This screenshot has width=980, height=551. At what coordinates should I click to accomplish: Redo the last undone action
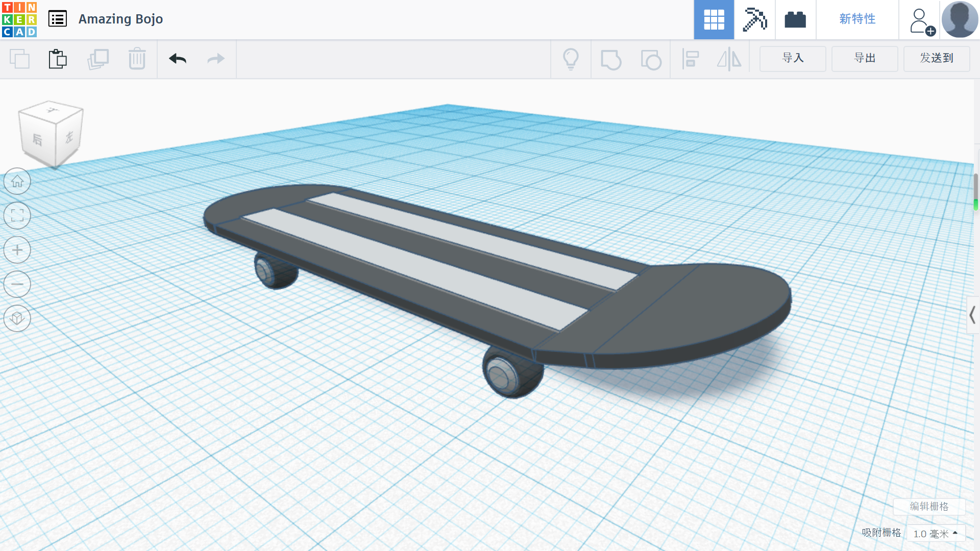[x=216, y=59]
